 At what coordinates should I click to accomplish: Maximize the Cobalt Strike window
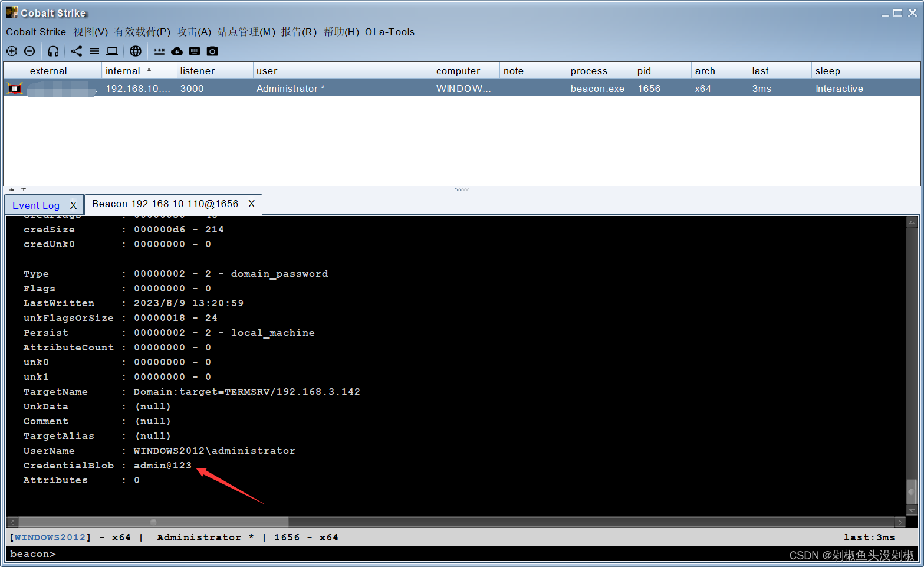pyautogui.click(x=898, y=12)
